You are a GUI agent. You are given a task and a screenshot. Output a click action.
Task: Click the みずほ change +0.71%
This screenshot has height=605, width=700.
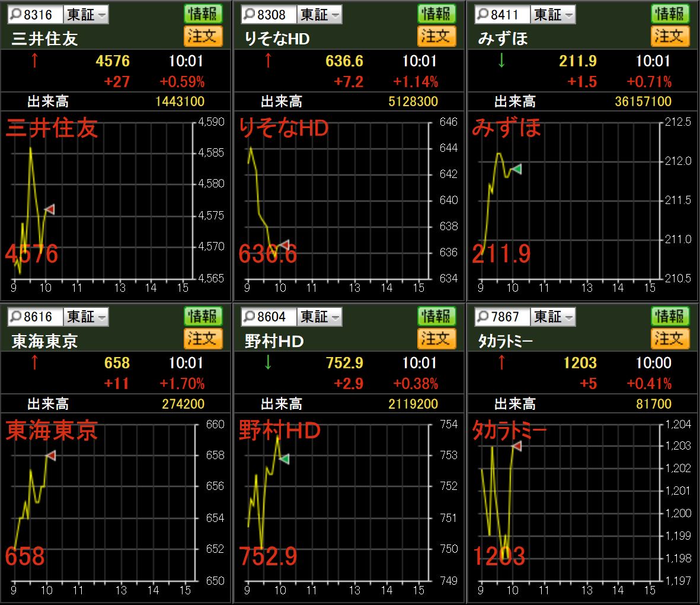pos(648,81)
